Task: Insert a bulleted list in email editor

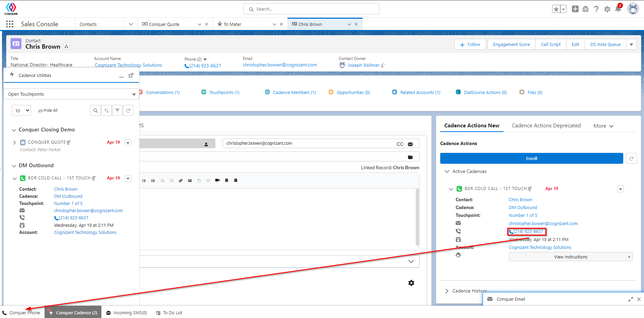Action: 144,180
